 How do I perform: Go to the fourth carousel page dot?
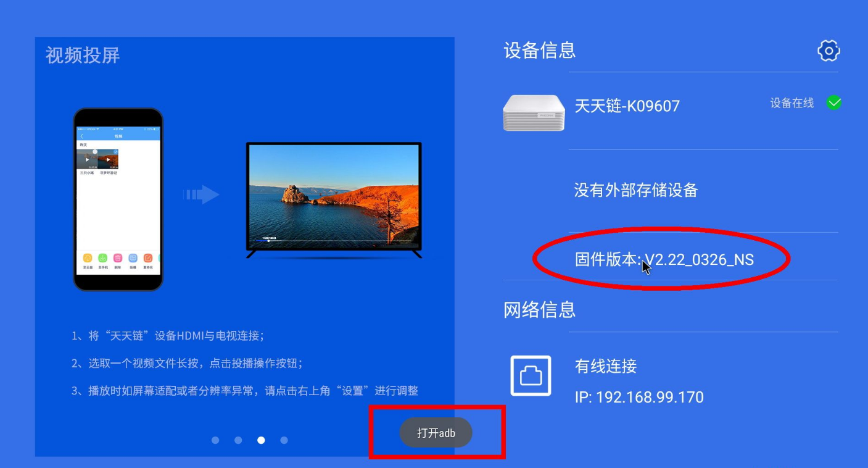(x=284, y=440)
